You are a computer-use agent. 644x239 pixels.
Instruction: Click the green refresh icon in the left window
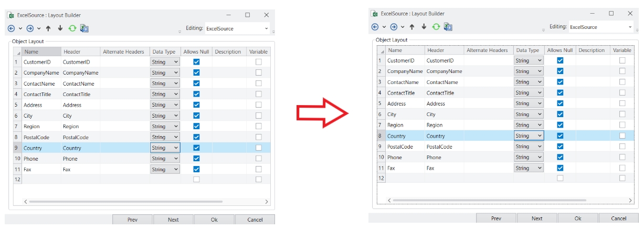pyautogui.click(x=72, y=28)
